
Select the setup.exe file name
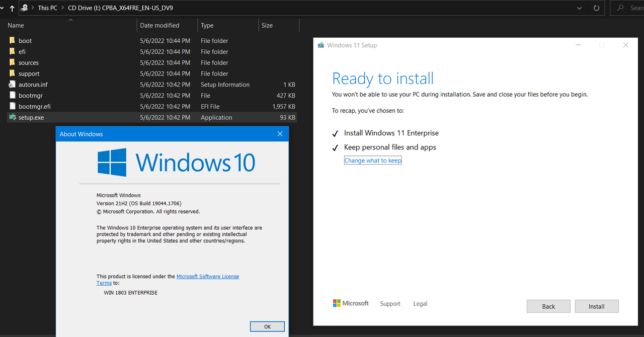tap(31, 118)
